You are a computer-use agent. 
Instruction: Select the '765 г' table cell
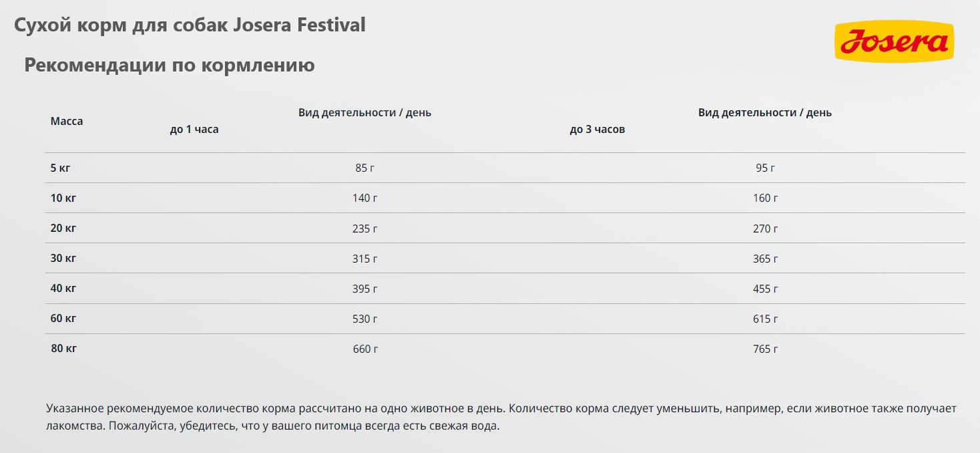tap(765, 349)
